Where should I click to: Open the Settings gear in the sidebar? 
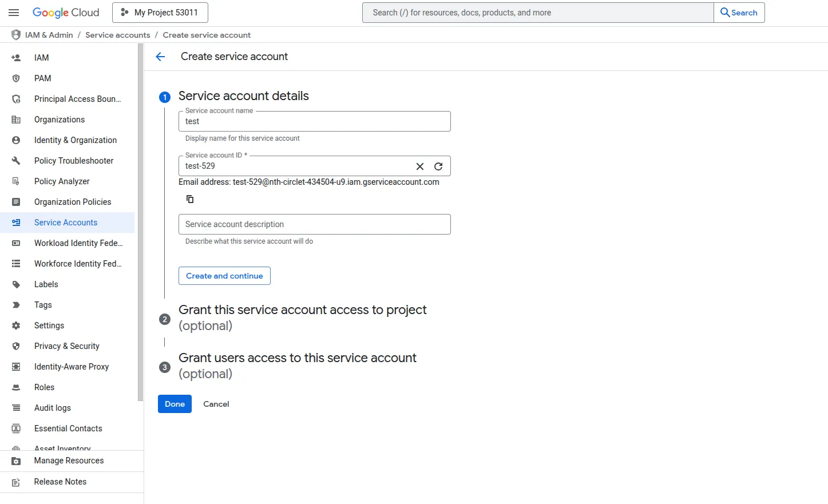[x=15, y=326]
